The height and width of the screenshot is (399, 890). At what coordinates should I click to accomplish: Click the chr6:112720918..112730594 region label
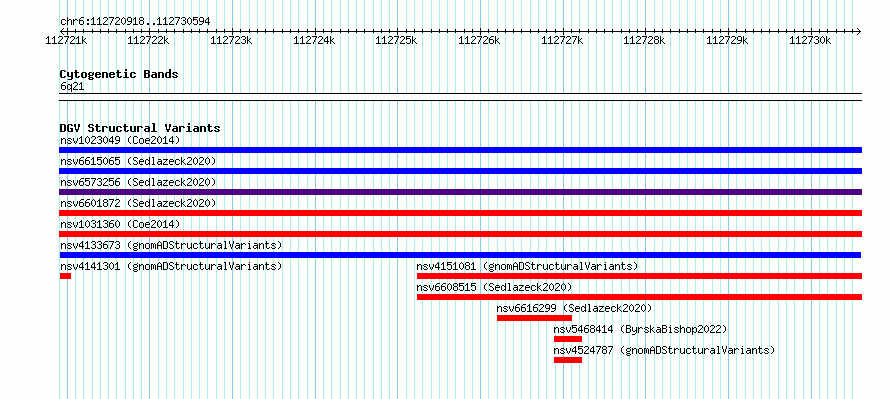tap(135, 22)
